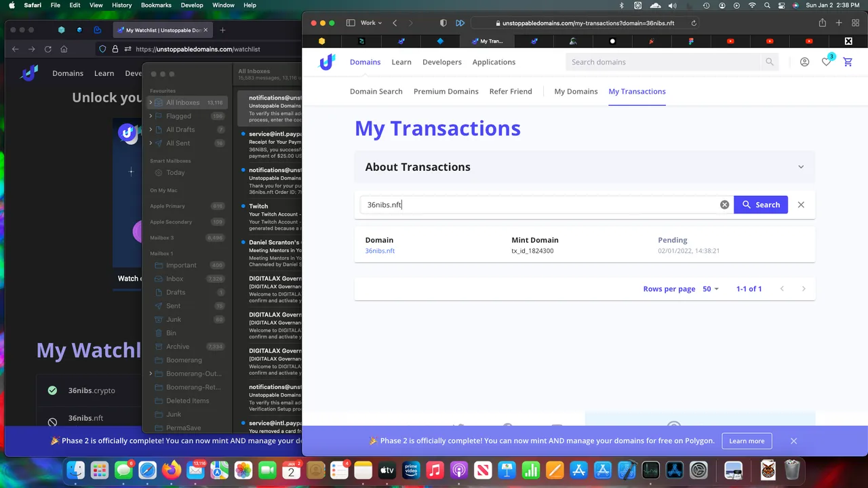Click Firefox tracking protection shield icon
868x488 pixels.
(103, 49)
